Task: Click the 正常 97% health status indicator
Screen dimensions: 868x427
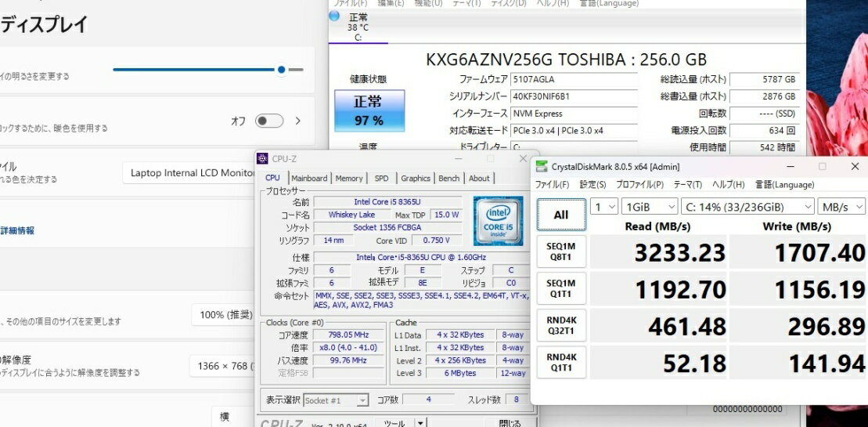Action: click(x=369, y=110)
